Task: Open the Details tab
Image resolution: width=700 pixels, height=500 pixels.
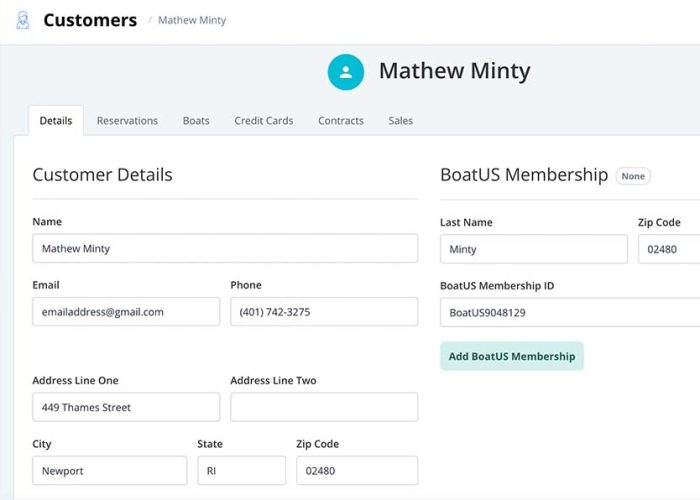Action: tap(56, 121)
